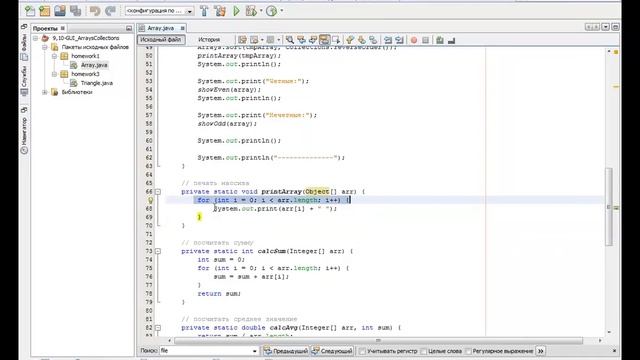This screenshot has height=360, width=640.
Task: Open the project configuration combo box
Action: tap(159, 11)
